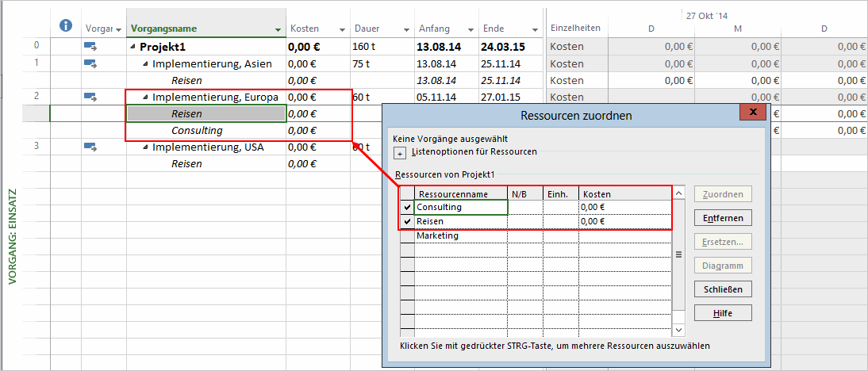Click the Entfernen button

click(x=722, y=218)
